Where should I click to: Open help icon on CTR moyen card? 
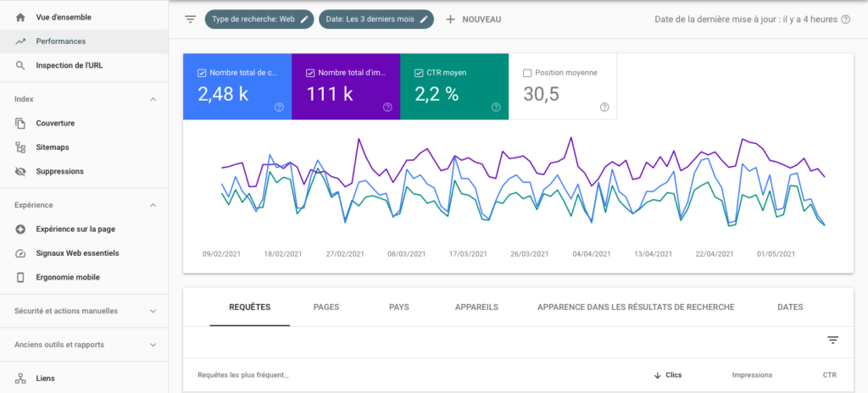tap(496, 108)
